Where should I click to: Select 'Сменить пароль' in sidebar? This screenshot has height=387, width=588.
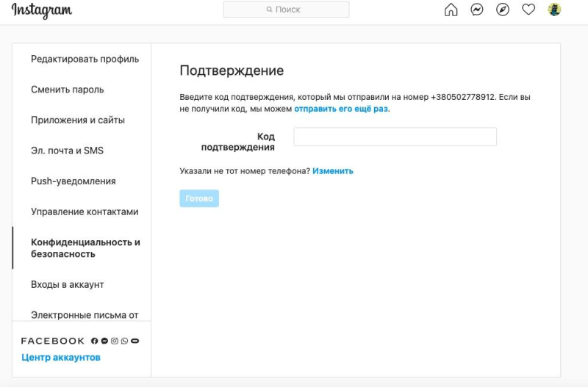click(67, 90)
